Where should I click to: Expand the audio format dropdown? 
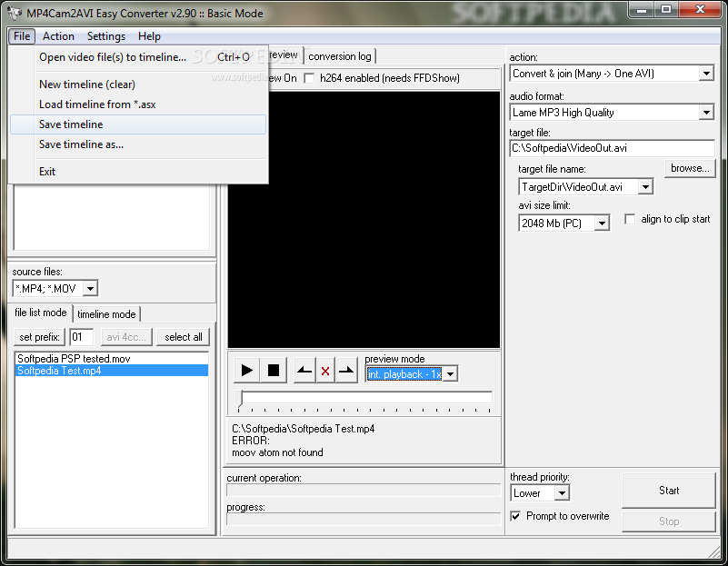pos(706,113)
